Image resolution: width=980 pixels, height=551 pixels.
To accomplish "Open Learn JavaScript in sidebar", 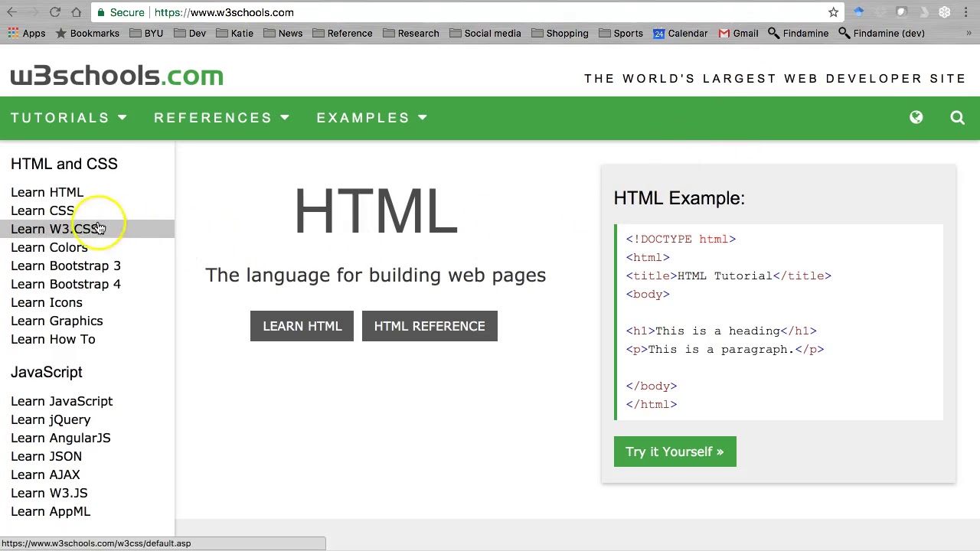I will 61,401.
